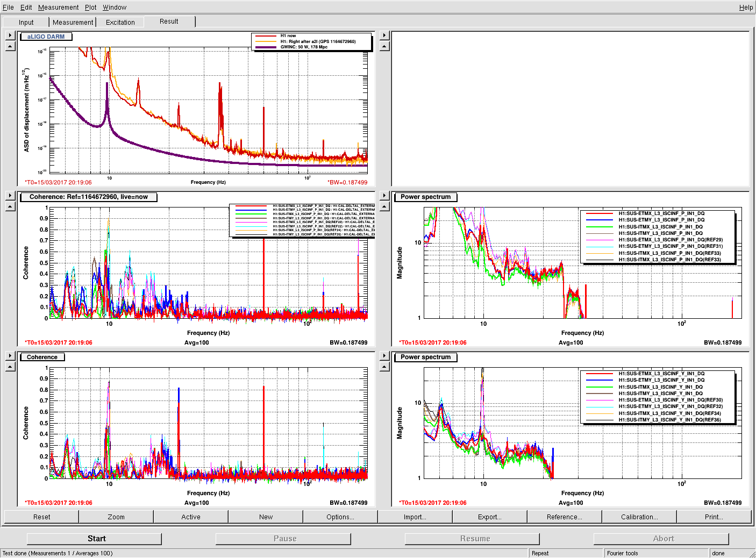756x558 pixels.
Task: Click the Export... button
Action: click(x=489, y=517)
